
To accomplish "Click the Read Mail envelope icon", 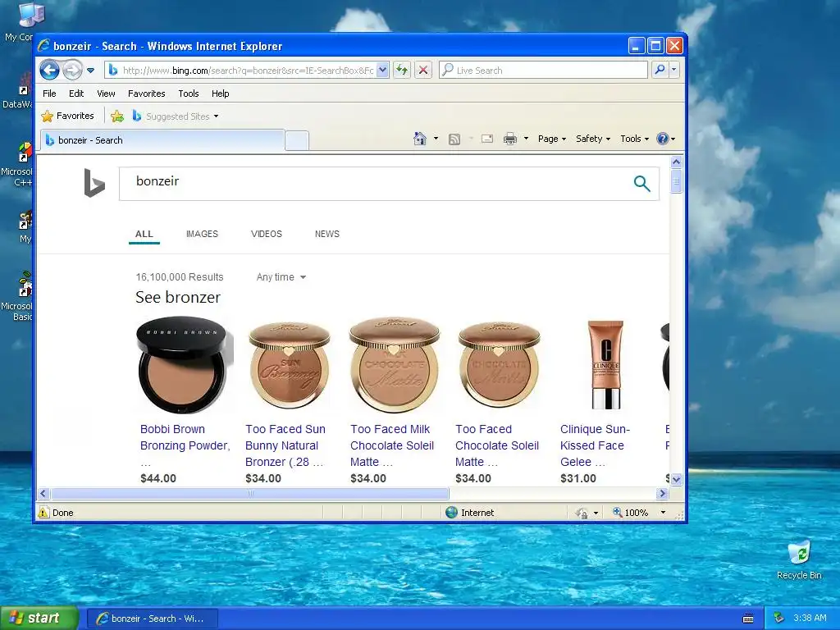I will tap(487, 139).
